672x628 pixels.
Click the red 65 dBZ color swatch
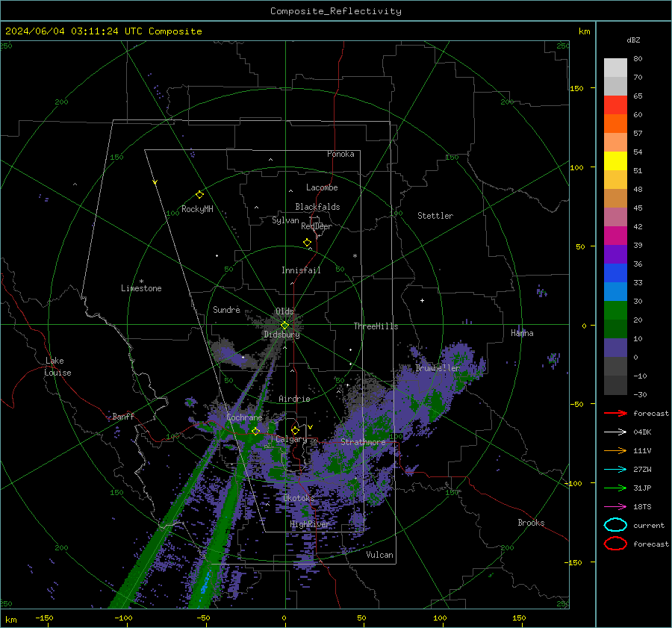pos(615,105)
